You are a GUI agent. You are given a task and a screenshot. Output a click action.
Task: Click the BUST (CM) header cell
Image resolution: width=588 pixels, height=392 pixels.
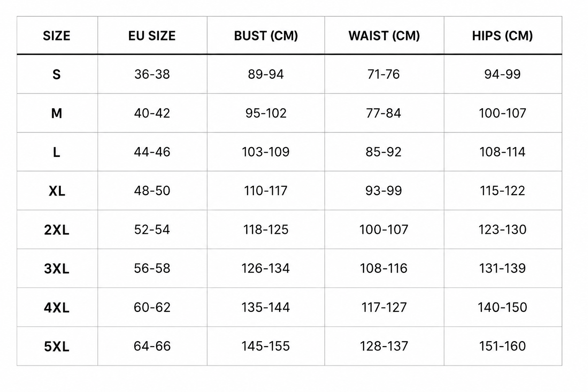(x=266, y=36)
